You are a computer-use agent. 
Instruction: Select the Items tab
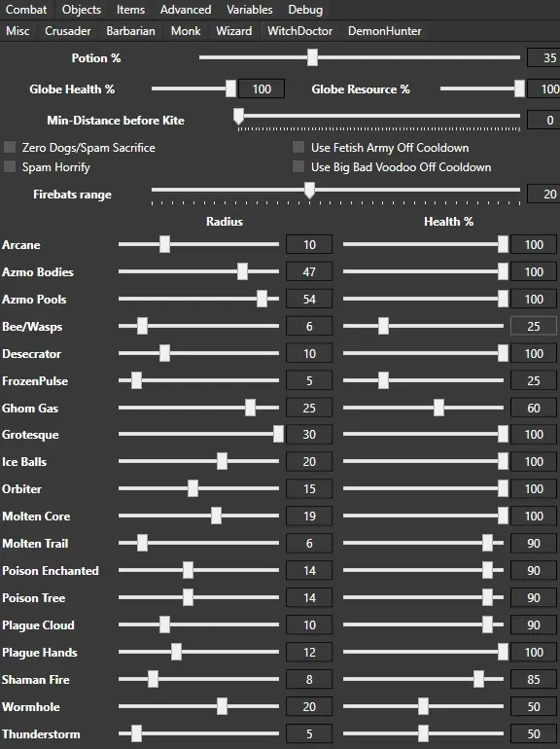(x=130, y=10)
